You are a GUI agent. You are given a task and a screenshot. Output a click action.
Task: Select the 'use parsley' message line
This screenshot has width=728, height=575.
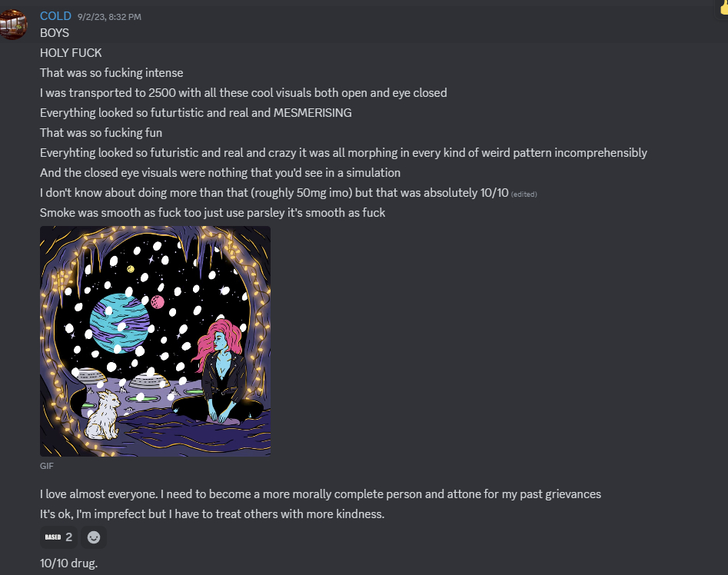pyautogui.click(x=213, y=213)
